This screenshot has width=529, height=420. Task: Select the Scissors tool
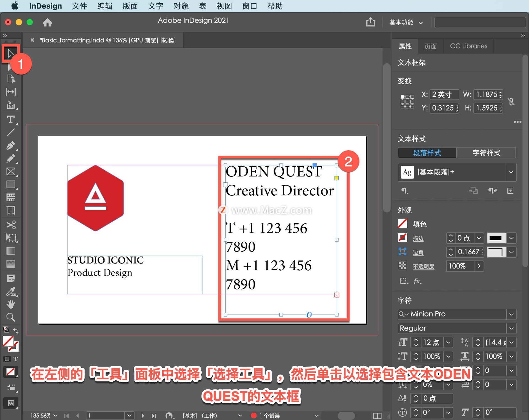click(x=11, y=225)
